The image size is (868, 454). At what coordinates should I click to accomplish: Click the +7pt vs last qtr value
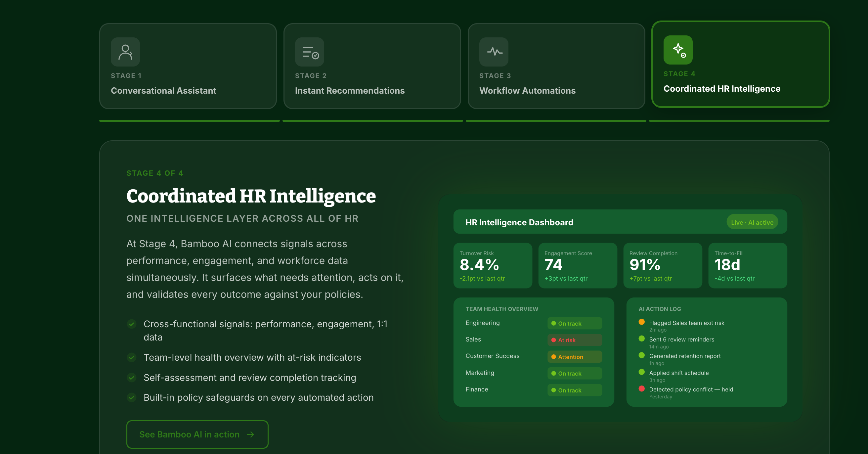[x=650, y=278]
